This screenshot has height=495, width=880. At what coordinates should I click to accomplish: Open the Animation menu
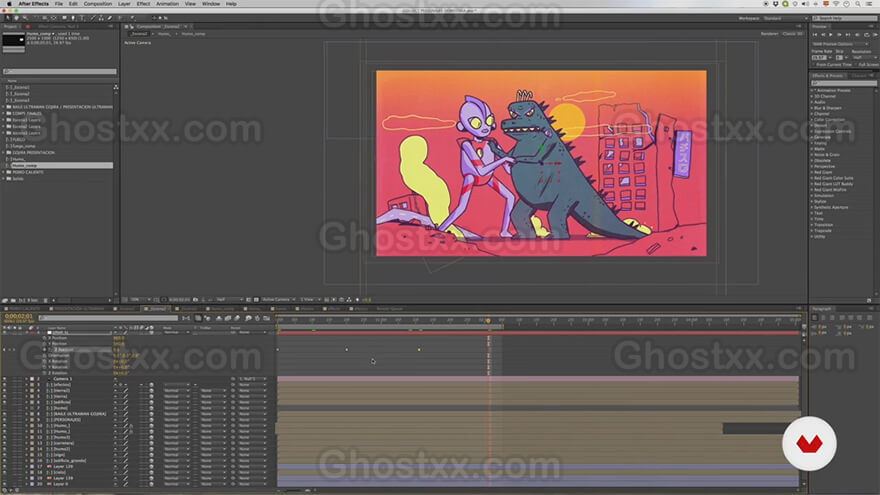pyautogui.click(x=167, y=4)
